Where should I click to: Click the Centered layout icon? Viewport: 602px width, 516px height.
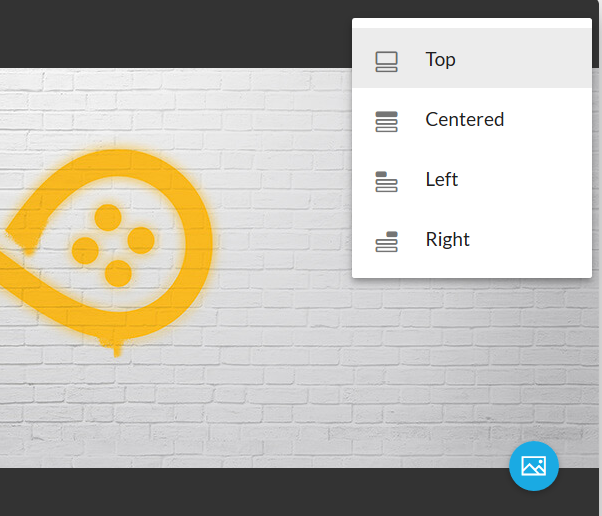click(386, 122)
